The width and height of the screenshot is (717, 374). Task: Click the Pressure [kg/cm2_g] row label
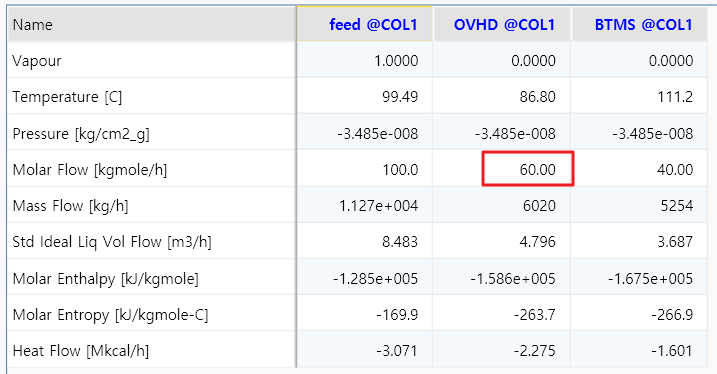81,134
